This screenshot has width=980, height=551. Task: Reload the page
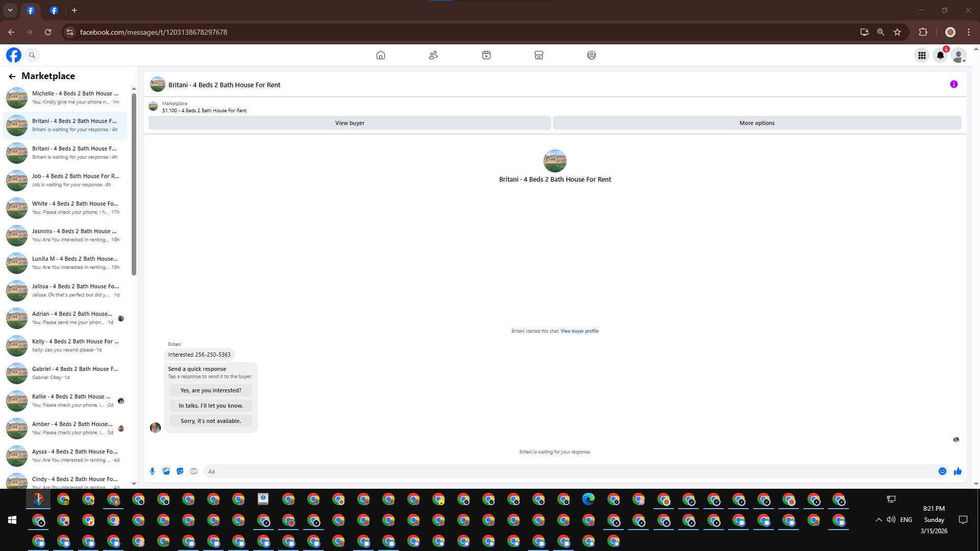tap(48, 32)
